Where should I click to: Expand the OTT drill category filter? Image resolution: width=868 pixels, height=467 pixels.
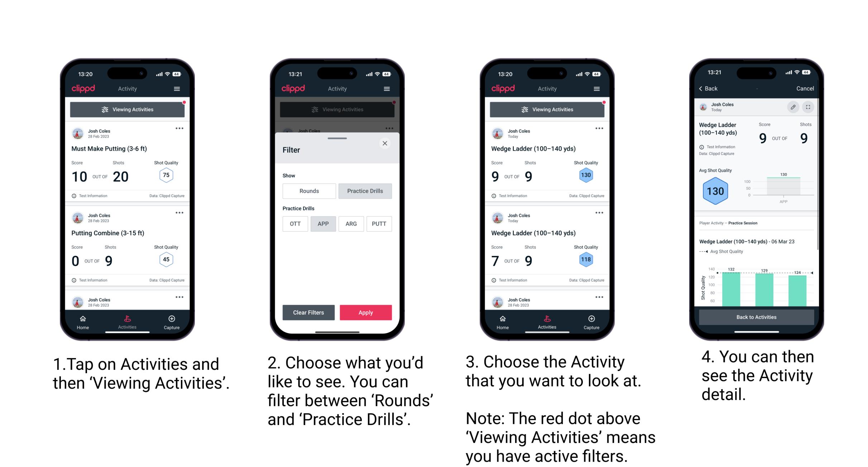click(x=294, y=223)
